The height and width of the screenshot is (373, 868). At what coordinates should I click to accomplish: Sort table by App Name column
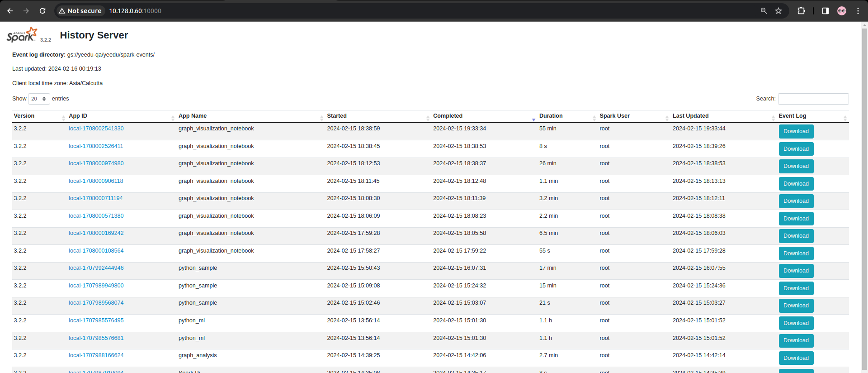[251, 116]
